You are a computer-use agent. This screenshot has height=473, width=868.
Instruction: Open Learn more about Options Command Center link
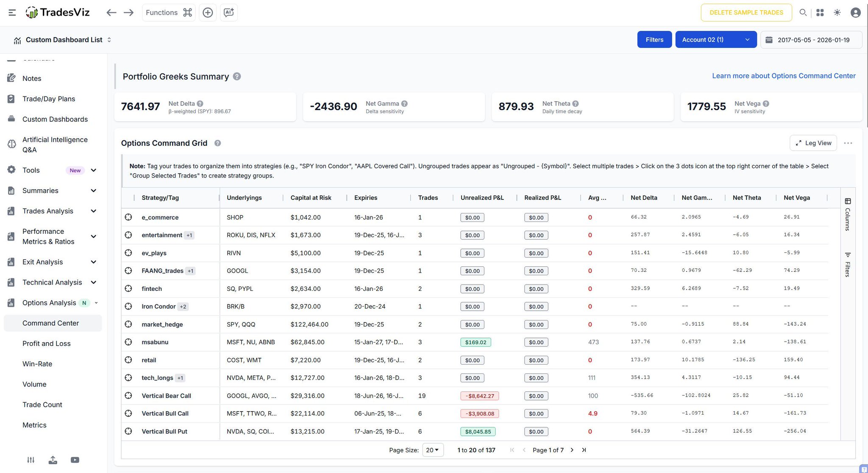coord(784,76)
